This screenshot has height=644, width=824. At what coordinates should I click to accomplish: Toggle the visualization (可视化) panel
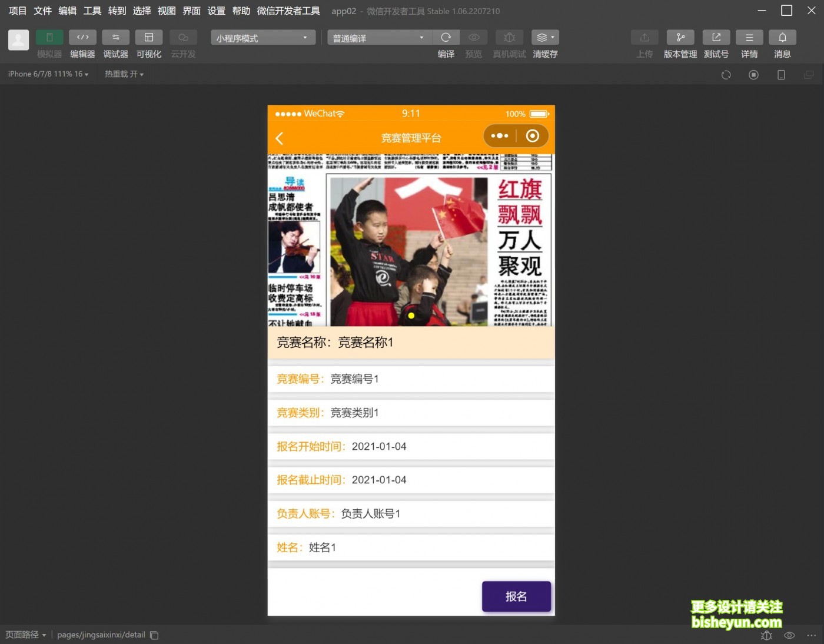point(149,38)
